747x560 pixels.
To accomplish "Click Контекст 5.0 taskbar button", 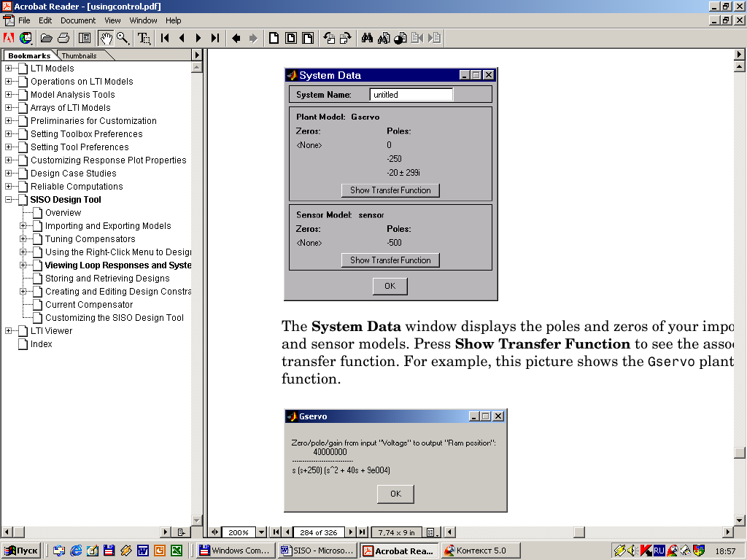I will tap(481, 551).
